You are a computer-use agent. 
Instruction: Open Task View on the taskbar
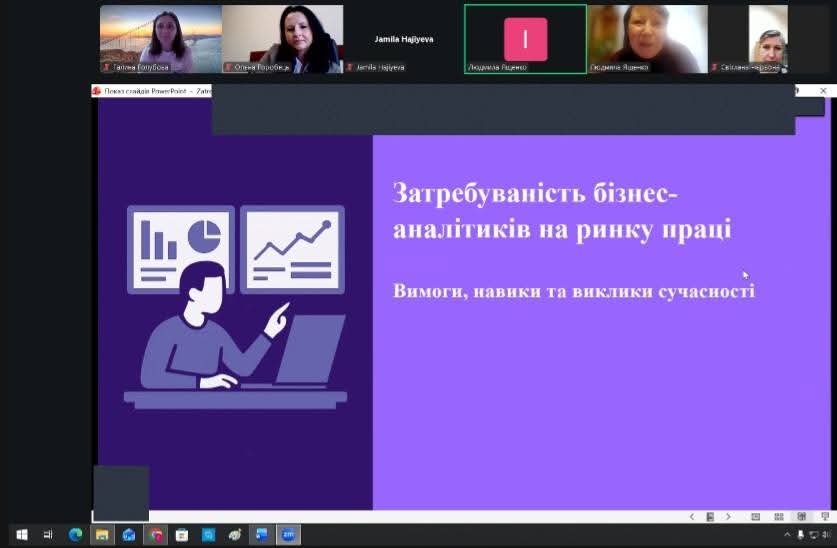coord(48,535)
